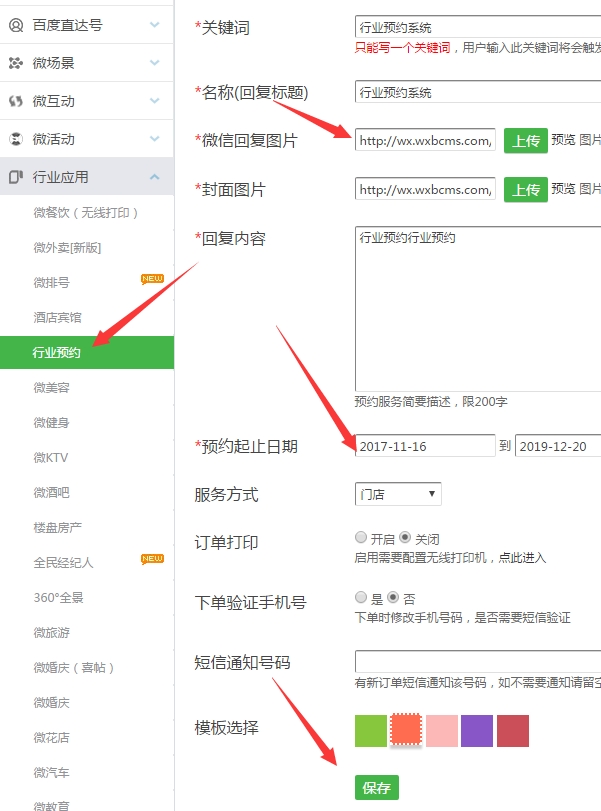Open 微旅游 menu item
This screenshot has width=601, height=811.
pos(51,633)
